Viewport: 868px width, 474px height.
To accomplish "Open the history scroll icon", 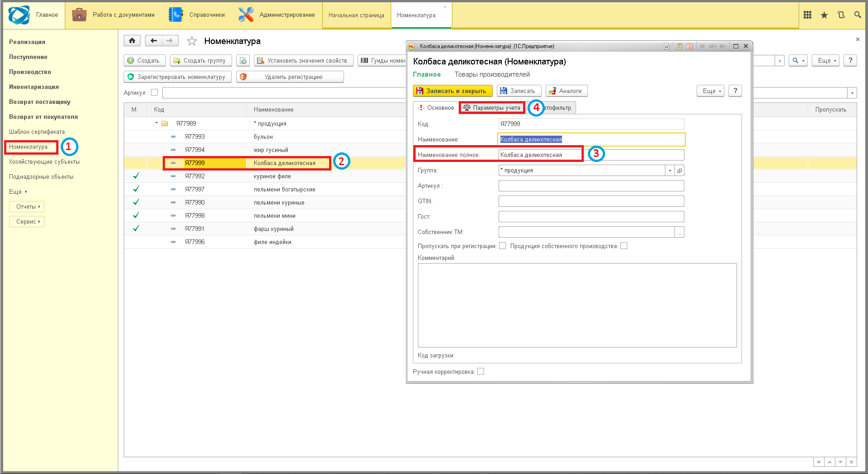I will click(x=841, y=15).
